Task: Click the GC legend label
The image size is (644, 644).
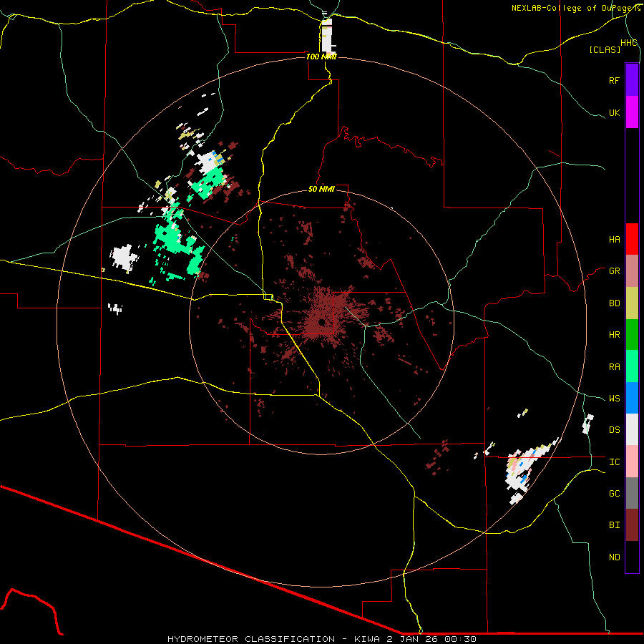Action: tap(614, 494)
